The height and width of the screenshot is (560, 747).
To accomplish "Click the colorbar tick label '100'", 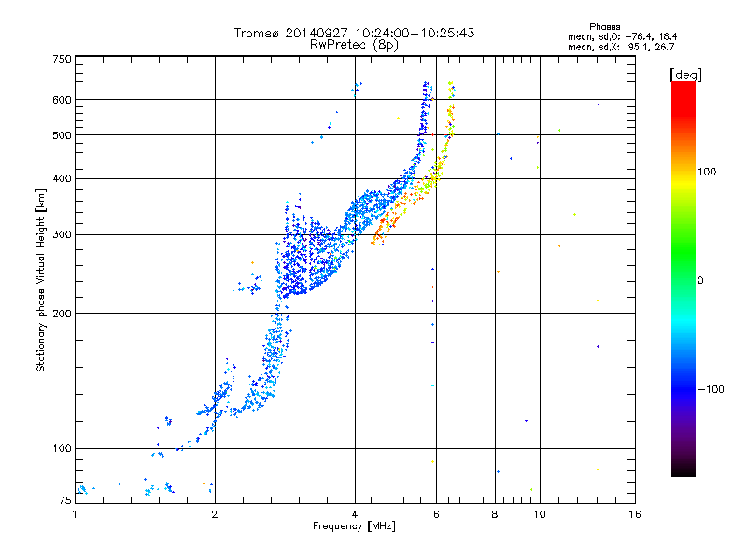I will tap(707, 172).
